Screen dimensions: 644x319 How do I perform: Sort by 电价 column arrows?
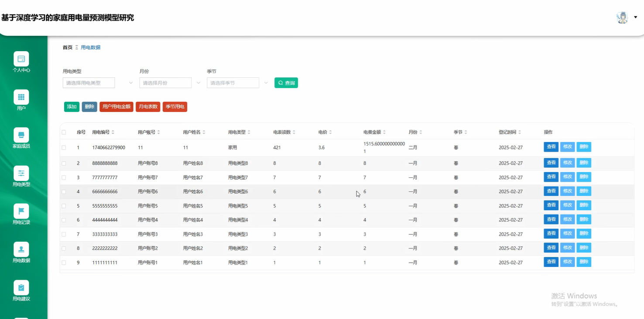click(x=330, y=132)
